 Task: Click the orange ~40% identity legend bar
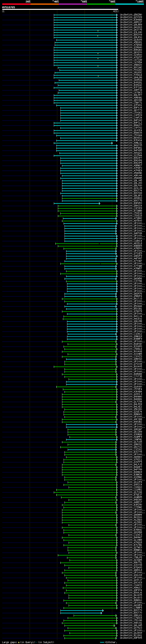(45, 4)
